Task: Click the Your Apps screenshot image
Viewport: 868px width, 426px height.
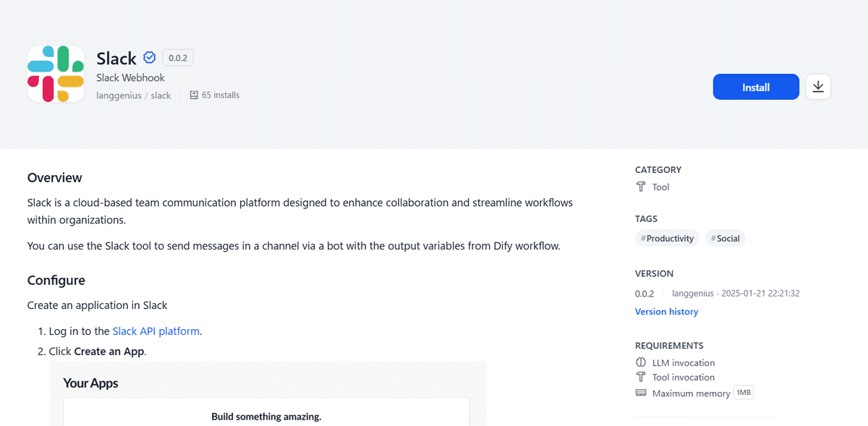Action: tap(268, 393)
